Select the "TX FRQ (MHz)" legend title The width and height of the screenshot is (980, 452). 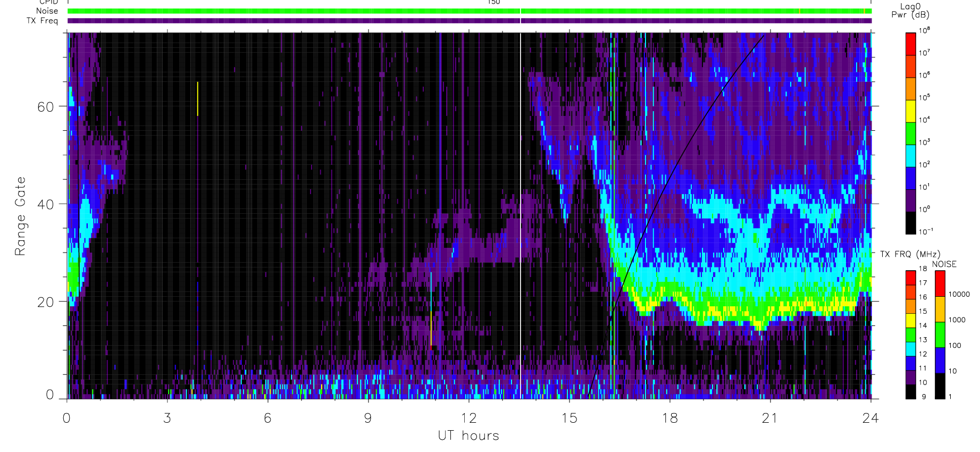pyautogui.click(x=910, y=254)
